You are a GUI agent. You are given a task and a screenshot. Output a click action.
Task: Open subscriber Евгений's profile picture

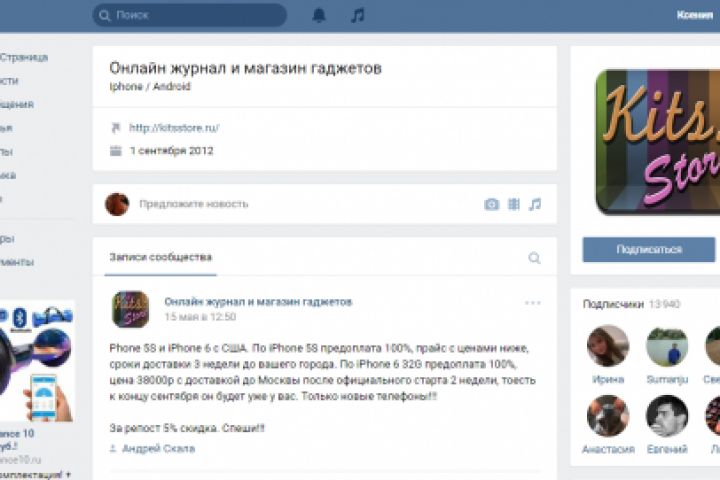point(667,416)
